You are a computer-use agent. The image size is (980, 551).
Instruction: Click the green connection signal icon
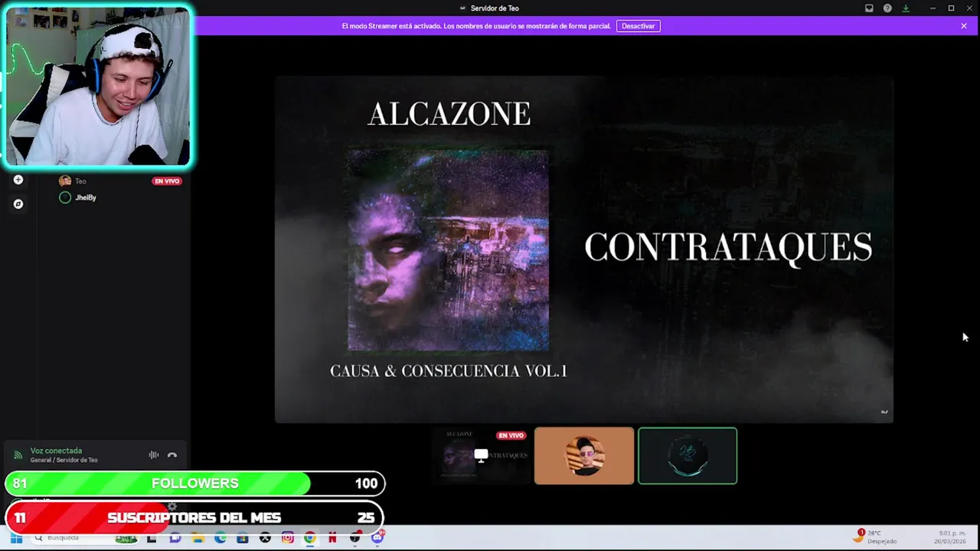pyautogui.click(x=18, y=455)
